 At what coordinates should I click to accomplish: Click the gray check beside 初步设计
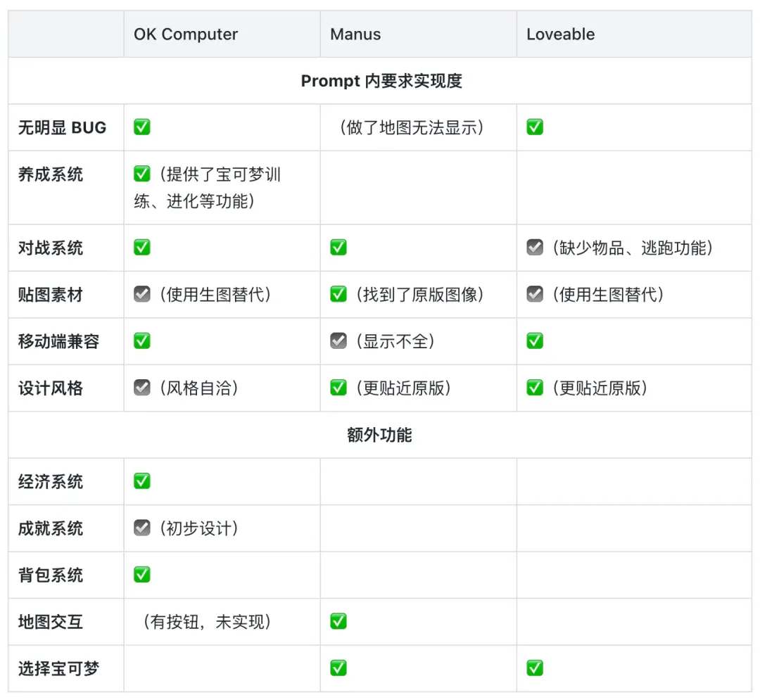pyautogui.click(x=142, y=528)
